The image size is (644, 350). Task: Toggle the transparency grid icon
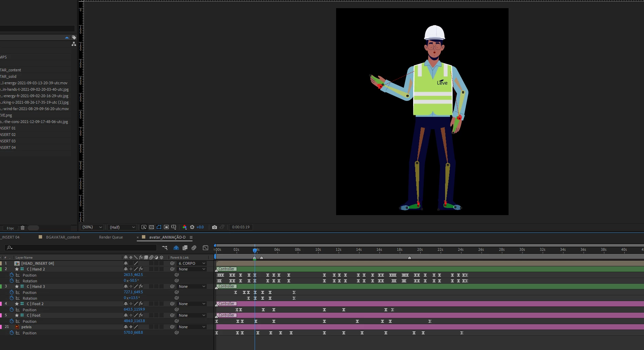tap(151, 227)
